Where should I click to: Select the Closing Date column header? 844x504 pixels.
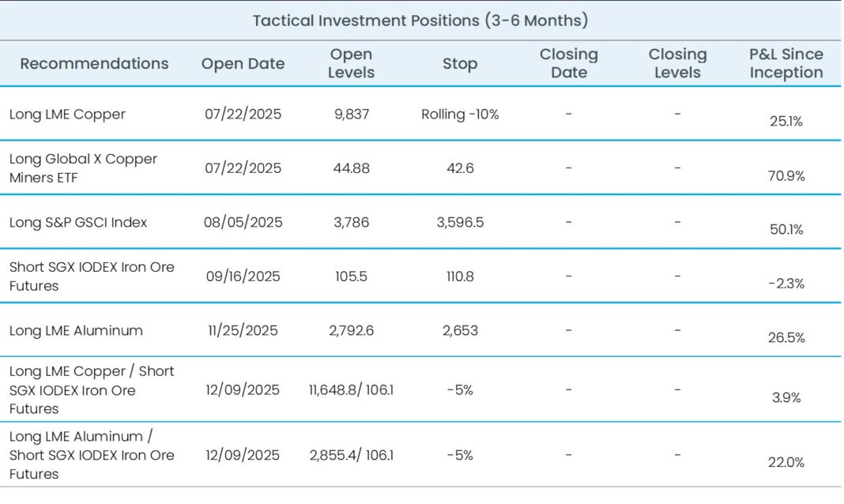pyautogui.click(x=569, y=64)
